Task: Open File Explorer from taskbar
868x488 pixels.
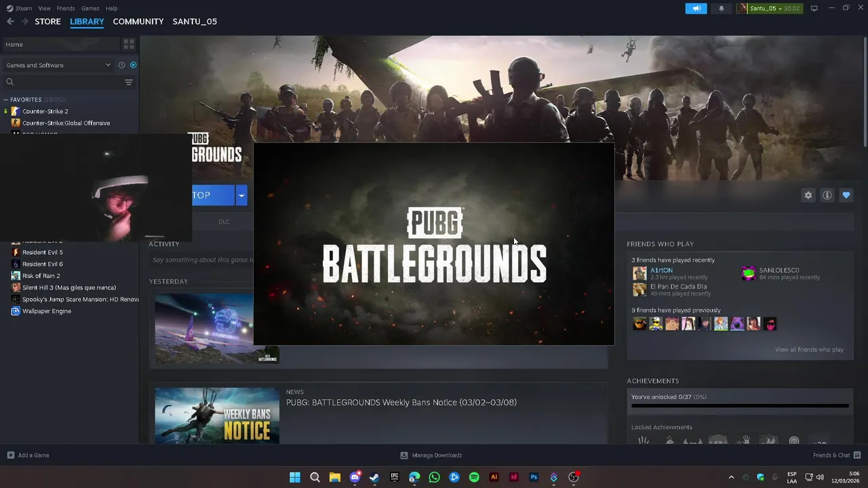Action: [335, 477]
